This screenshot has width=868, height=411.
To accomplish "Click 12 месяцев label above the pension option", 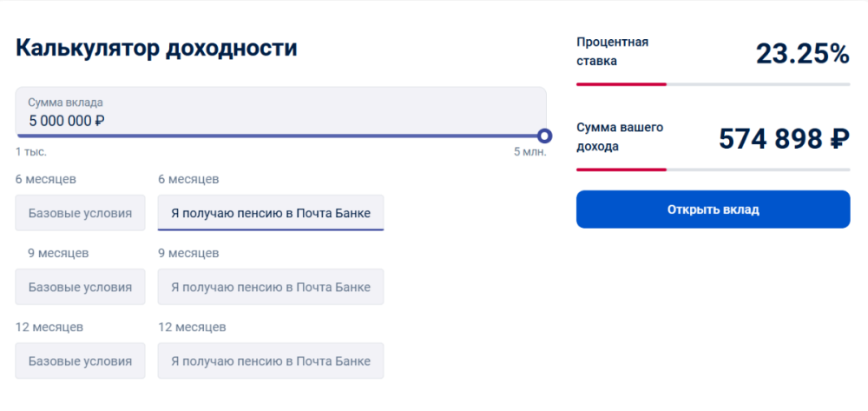I will [x=192, y=328].
